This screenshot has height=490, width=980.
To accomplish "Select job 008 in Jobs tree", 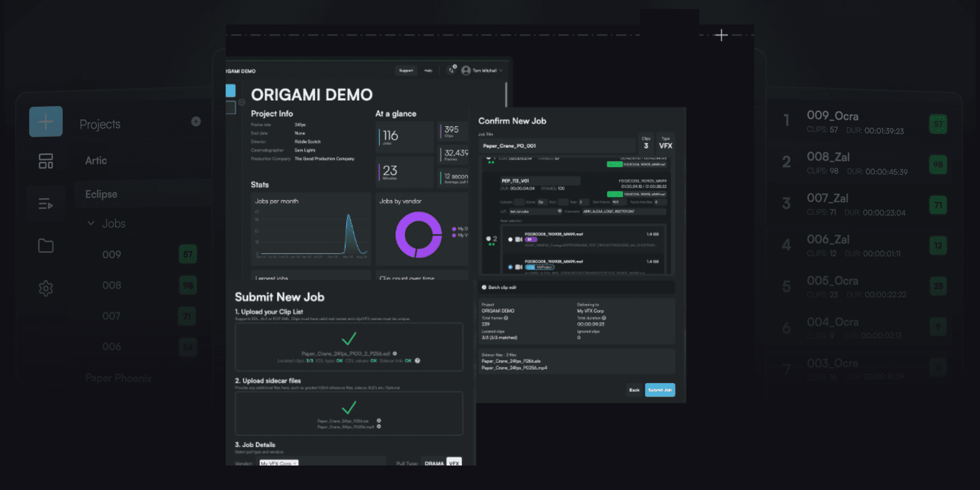I will 112,285.
